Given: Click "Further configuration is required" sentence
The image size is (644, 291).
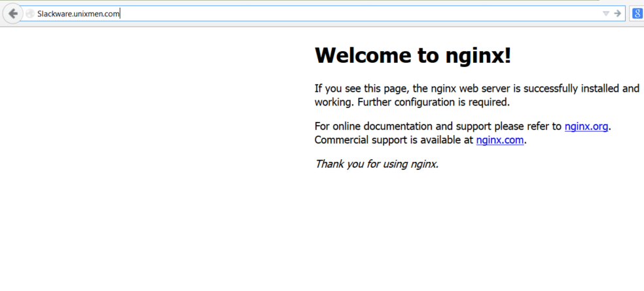Looking at the screenshot, I should click(434, 102).
